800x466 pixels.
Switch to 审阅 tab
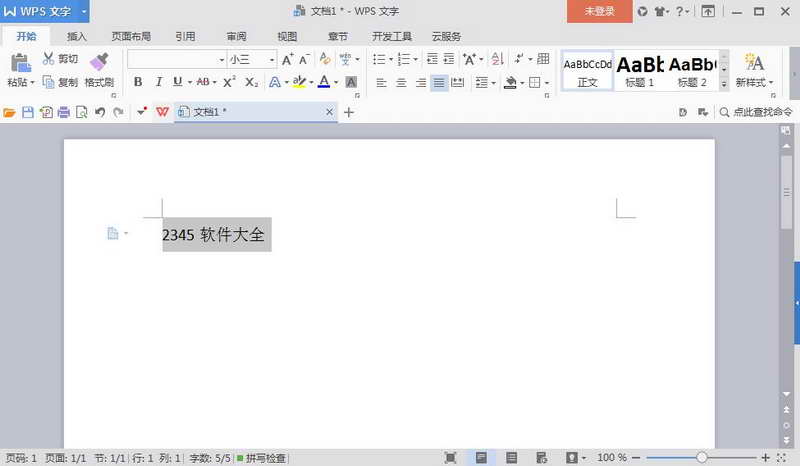236,36
